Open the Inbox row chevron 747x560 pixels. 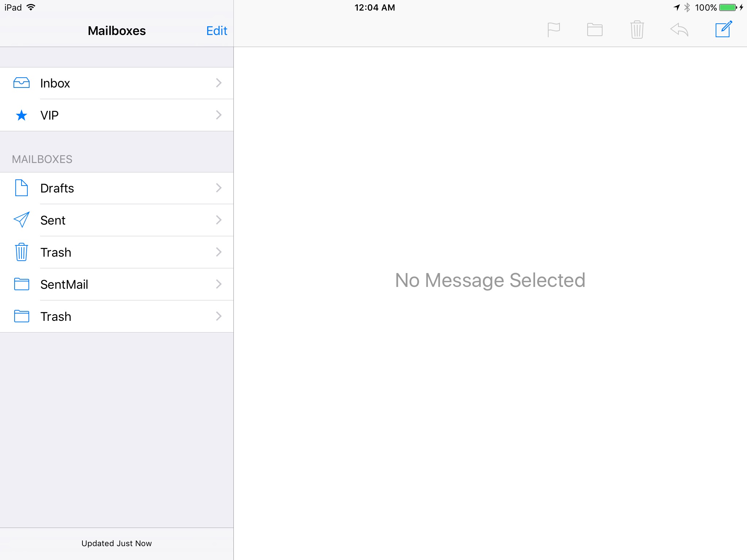pyautogui.click(x=218, y=83)
